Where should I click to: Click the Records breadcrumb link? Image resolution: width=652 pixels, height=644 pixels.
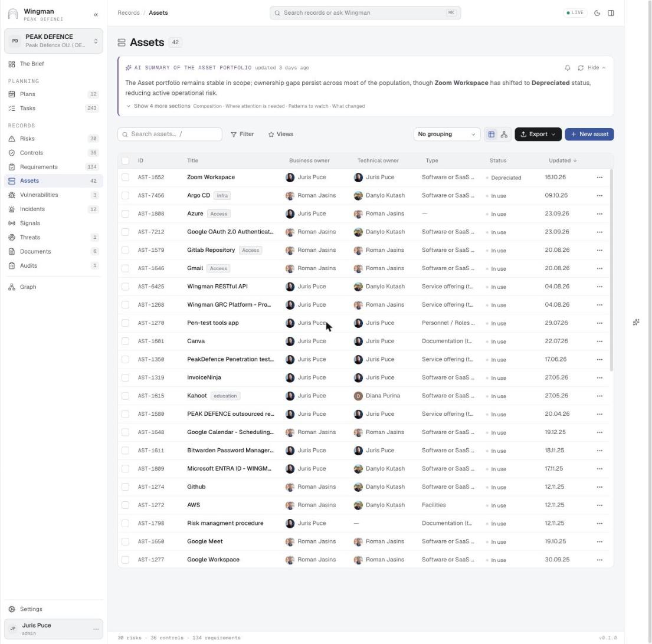pyautogui.click(x=129, y=13)
